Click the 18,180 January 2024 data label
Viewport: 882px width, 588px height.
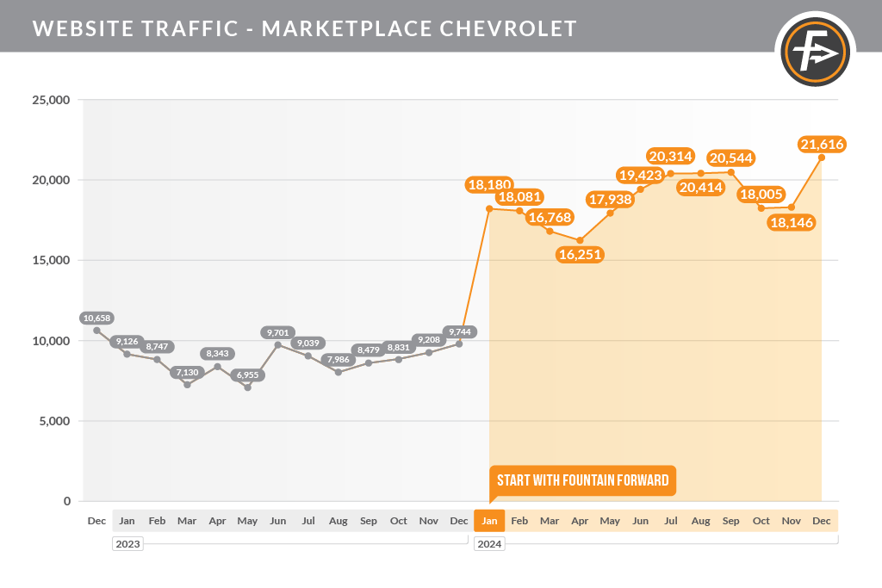click(489, 184)
